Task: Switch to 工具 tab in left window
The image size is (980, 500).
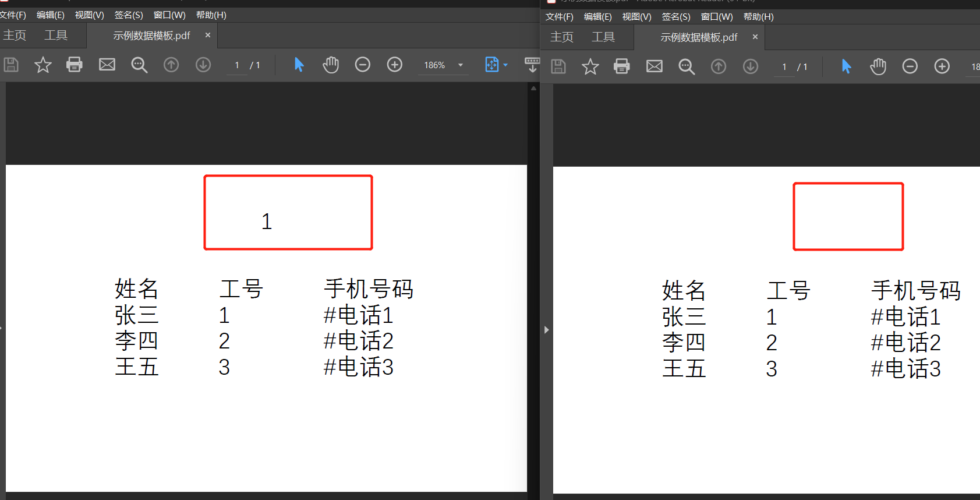Action: pos(56,36)
